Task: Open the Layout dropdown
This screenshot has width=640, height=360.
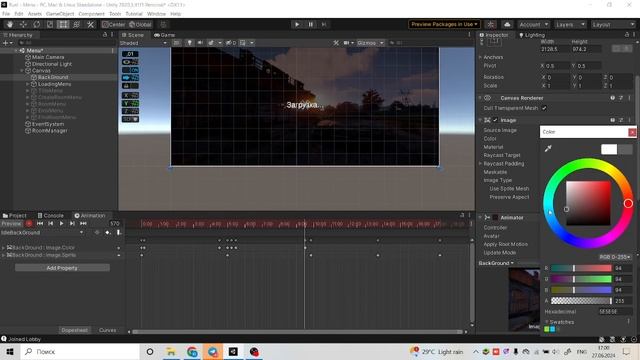Action: (x=613, y=24)
